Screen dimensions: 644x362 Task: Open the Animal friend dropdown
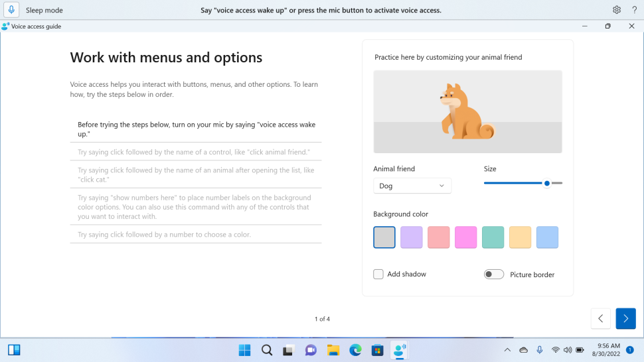[412, 186]
